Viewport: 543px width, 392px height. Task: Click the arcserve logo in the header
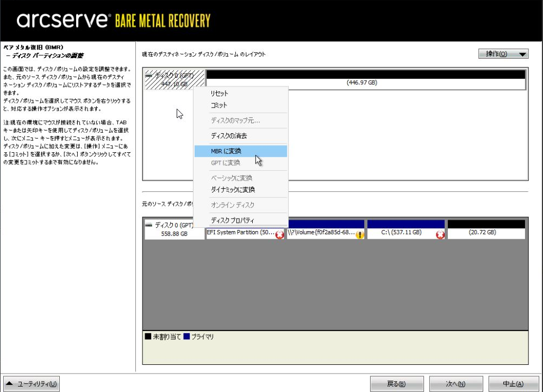pos(64,20)
